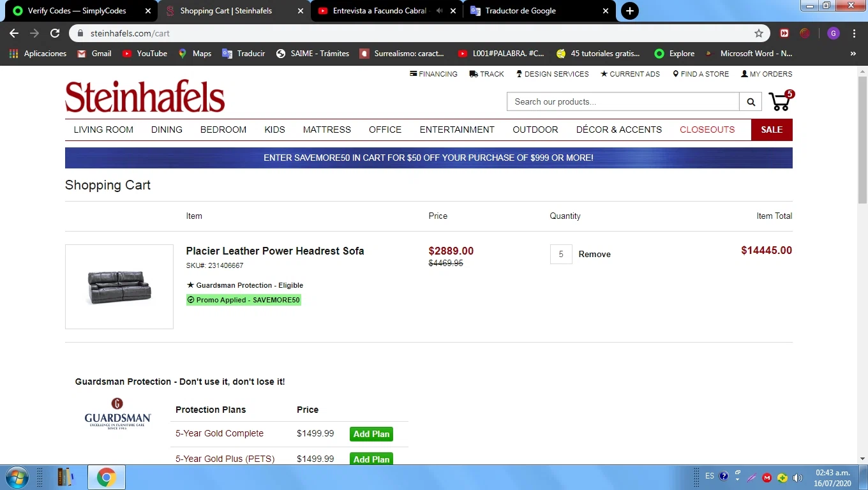Close the Verify Codes SimplyCodes tab
The width and height of the screenshot is (868, 490).
click(148, 11)
